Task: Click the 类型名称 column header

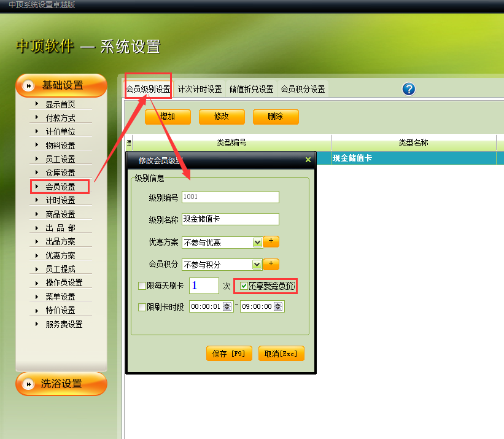Action: tap(414, 142)
